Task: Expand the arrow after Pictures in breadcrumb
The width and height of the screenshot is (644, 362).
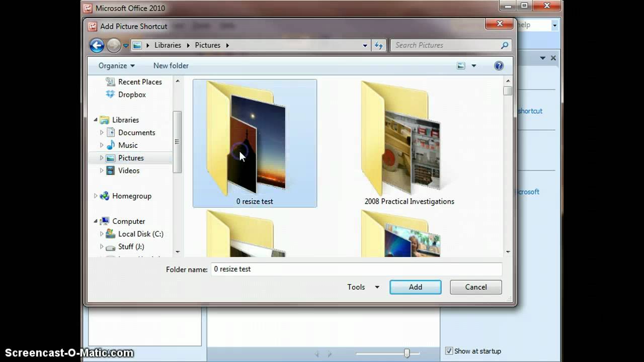Action: point(227,45)
